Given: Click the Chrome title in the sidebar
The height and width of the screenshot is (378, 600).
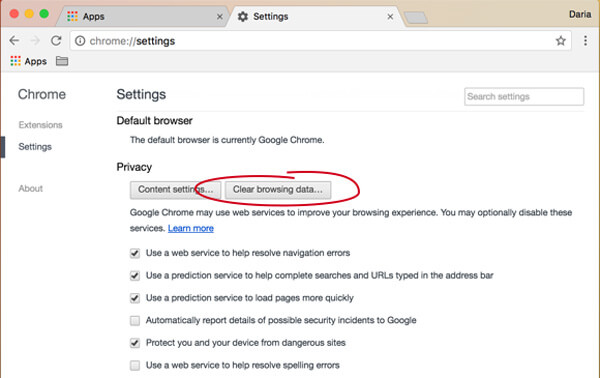Looking at the screenshot, I should click(x=42, y=94).
